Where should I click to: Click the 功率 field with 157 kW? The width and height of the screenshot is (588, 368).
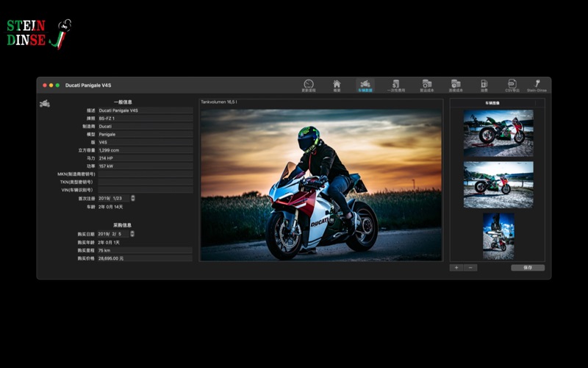coord(145,166)
